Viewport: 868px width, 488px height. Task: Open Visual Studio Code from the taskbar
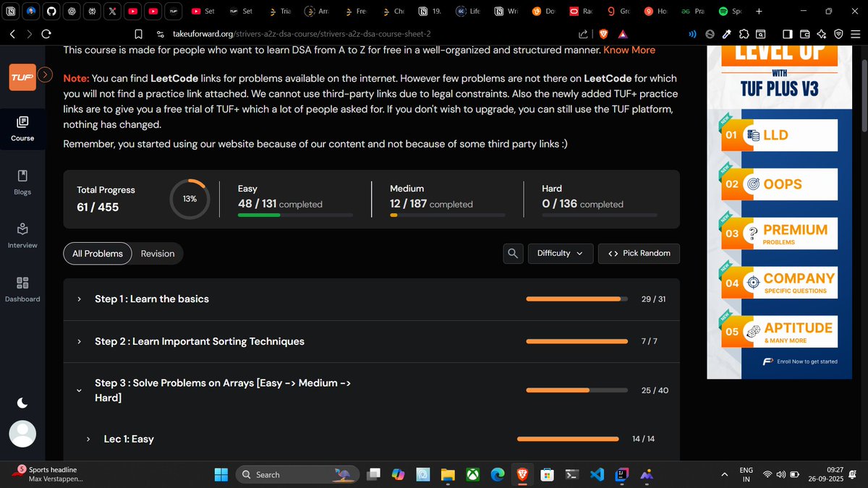[x=597, y=474]
